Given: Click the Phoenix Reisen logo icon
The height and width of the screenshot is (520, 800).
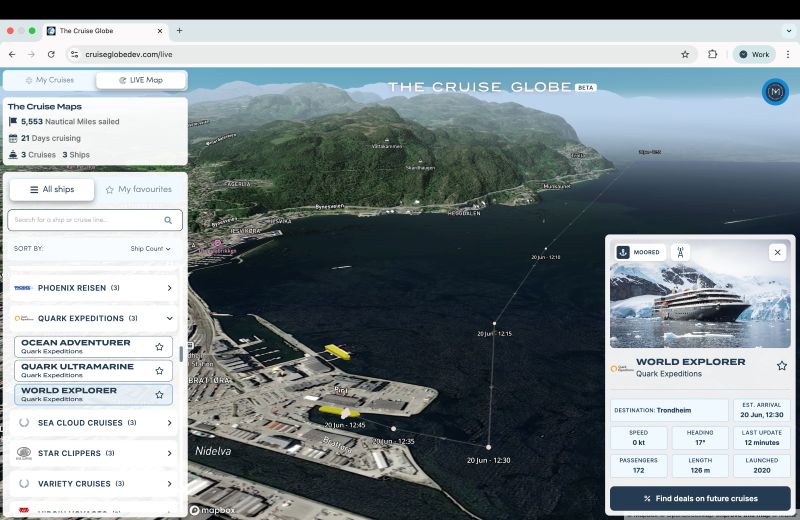Looking at the screenshot, I should [23, 288].
